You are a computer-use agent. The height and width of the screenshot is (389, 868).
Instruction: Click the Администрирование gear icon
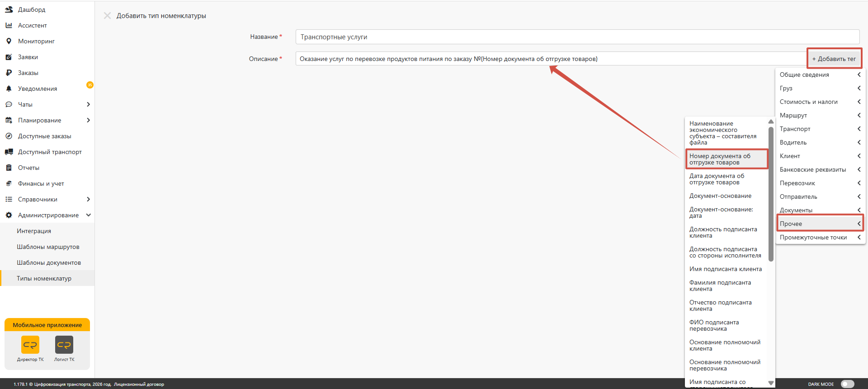click(9, 215)
